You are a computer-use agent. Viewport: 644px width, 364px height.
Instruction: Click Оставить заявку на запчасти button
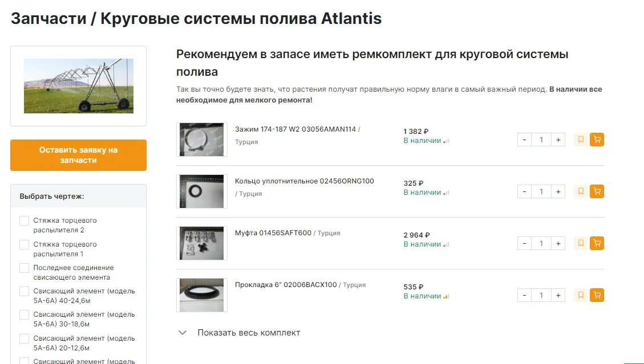pyautogui.click(x=78, y=155)
